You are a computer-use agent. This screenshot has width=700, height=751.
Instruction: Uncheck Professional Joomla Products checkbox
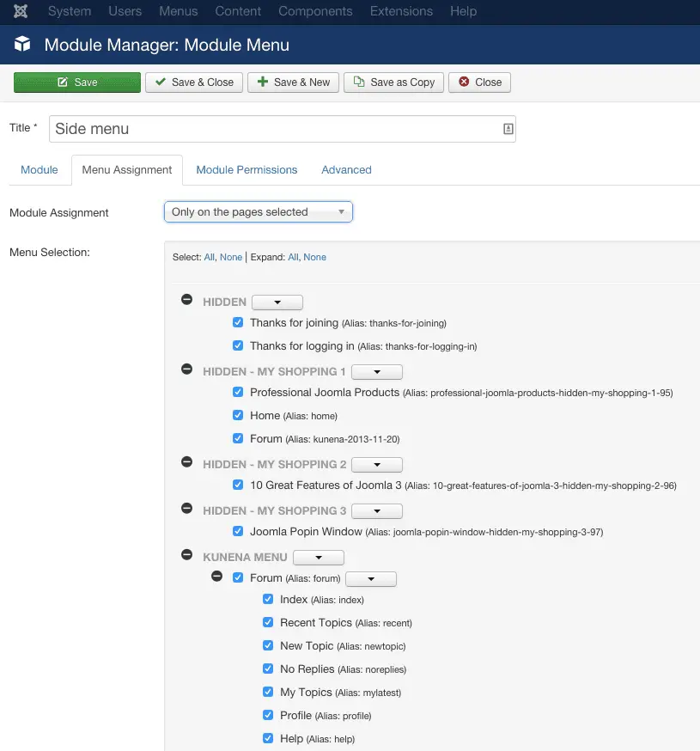pos(238,392)
